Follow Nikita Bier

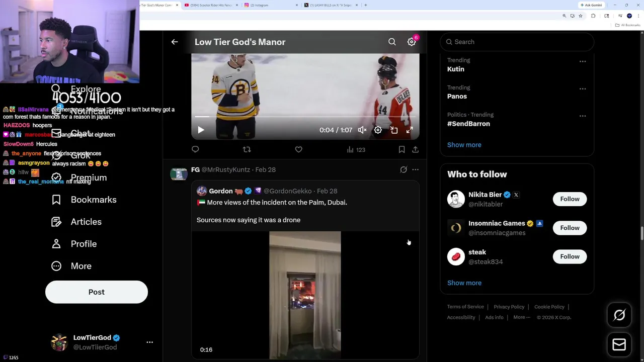click(x=570, y=199)
